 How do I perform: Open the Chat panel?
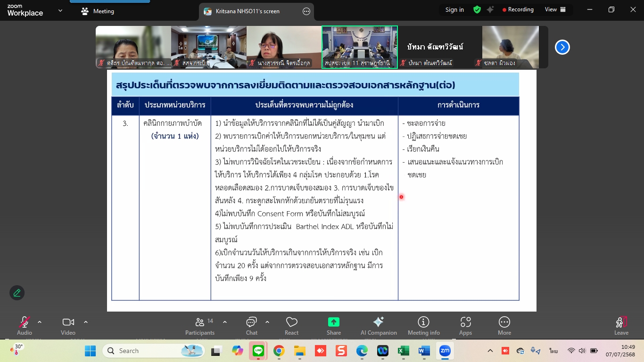click(251, 326)
